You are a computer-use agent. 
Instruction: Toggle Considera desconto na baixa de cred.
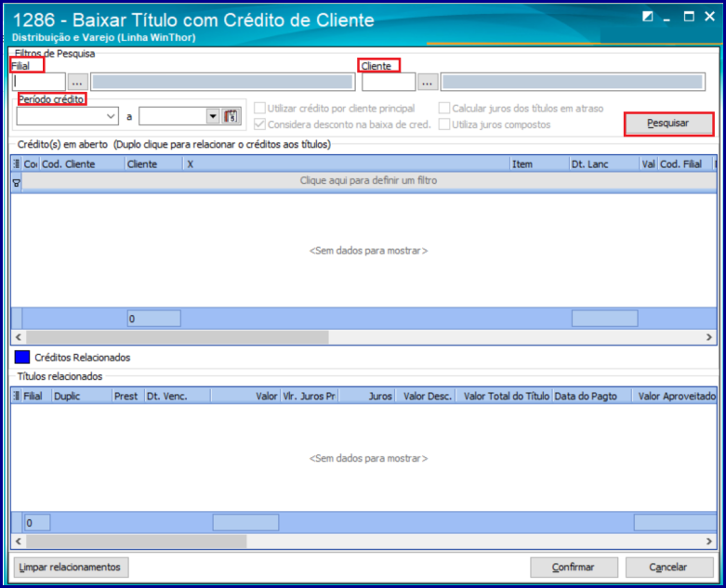[x=259, y=124]
